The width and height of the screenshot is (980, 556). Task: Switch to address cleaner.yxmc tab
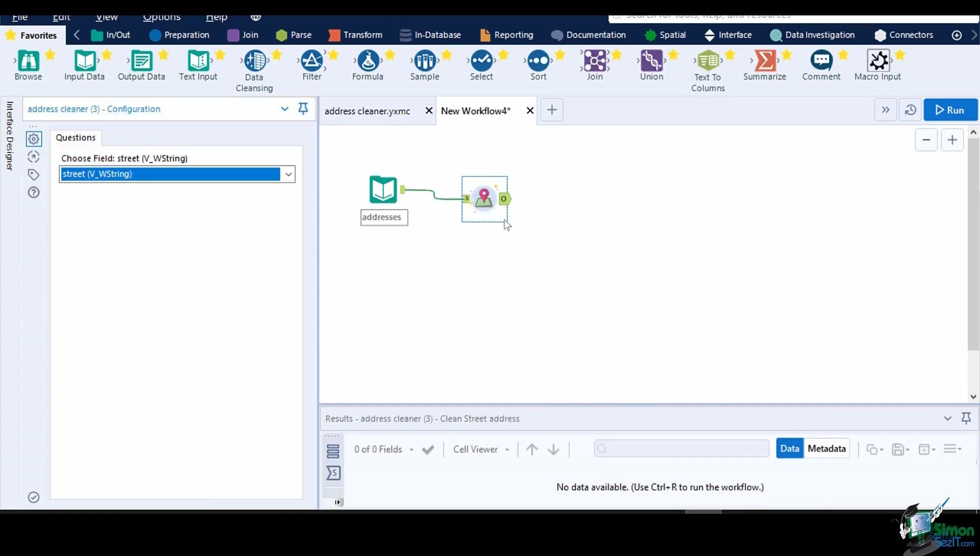367,111
